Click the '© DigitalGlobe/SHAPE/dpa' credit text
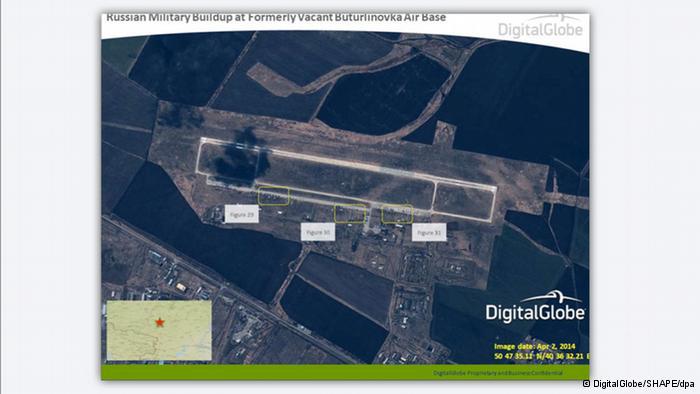This screenshot has width=700, height=394. click(x=638, y=384)
